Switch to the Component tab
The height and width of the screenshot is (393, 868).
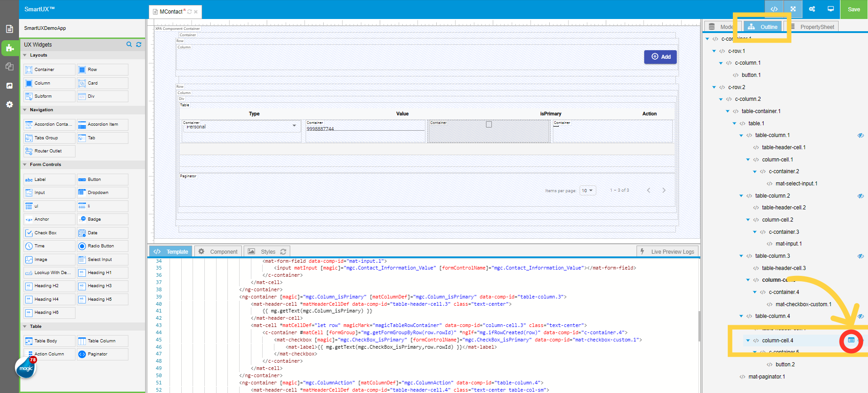point(218,251)
